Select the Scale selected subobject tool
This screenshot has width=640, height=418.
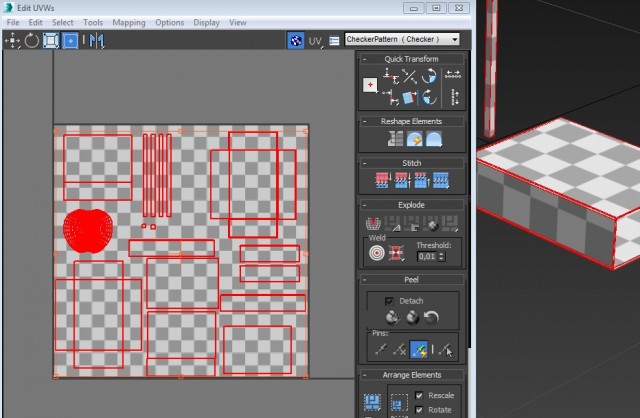pos(51,40)
